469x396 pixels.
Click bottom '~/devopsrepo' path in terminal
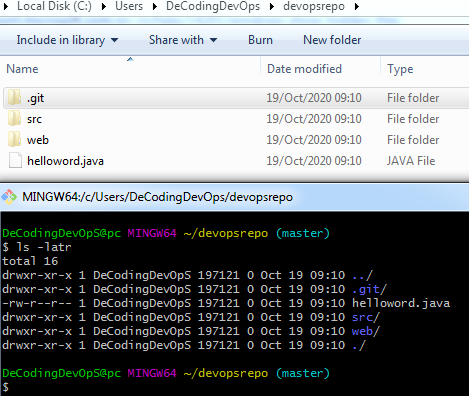[x=226, y=373]
